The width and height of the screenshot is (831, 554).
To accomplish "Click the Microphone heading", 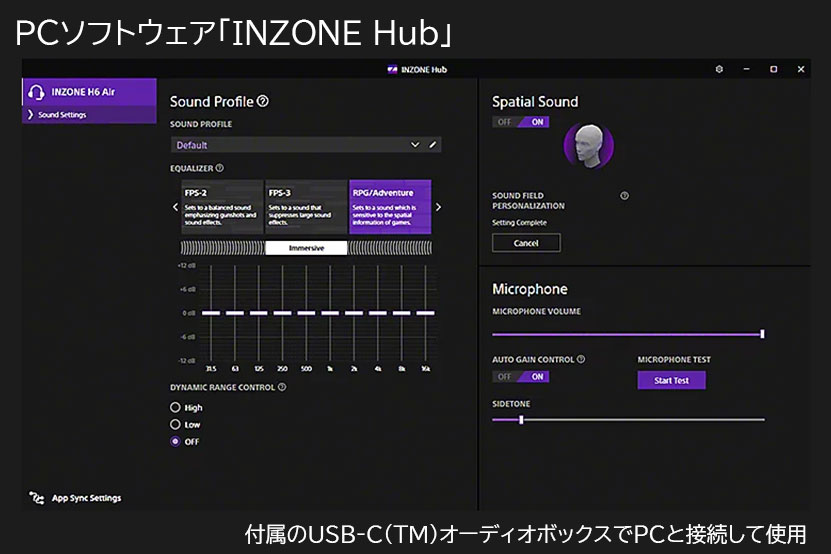I will [529, 289].
